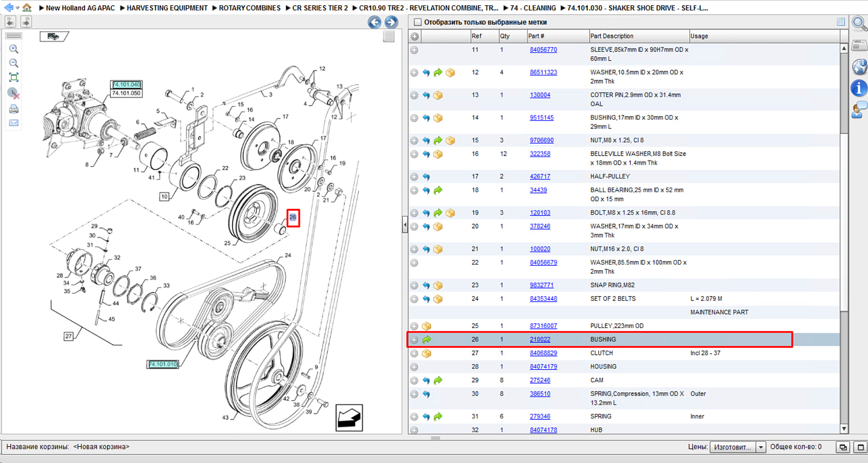
Task: Open the history dropdown beside the back arrow
Action: [x=17, y=9]
